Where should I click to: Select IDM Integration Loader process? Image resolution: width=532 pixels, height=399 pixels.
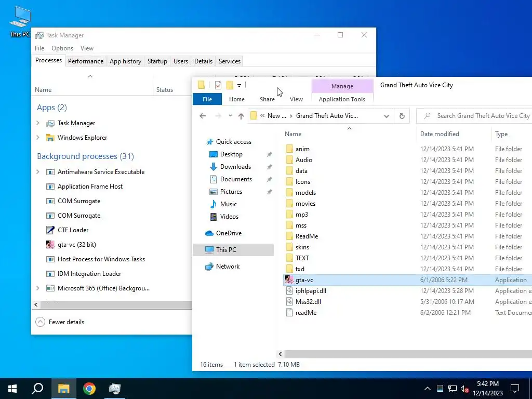[89, 274]
